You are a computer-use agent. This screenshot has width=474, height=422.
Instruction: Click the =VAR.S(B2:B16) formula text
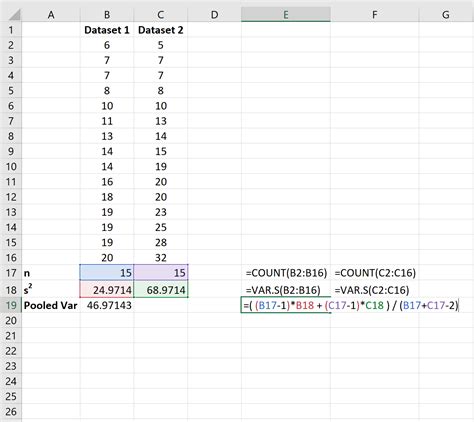point(283,290)
